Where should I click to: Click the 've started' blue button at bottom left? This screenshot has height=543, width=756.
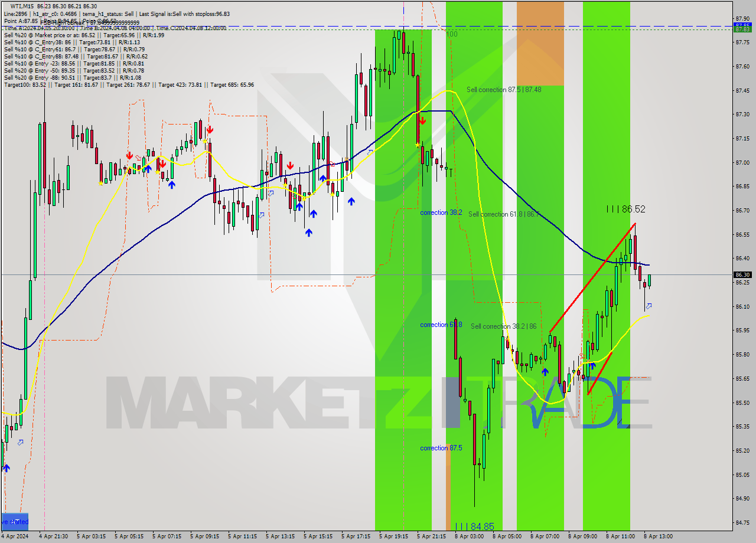tap(15, 522)
